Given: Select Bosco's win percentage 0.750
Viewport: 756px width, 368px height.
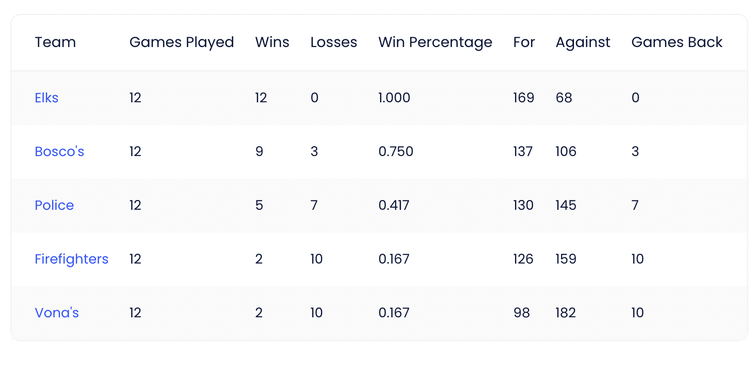Looking at the screenshot, I should [396, 151].
